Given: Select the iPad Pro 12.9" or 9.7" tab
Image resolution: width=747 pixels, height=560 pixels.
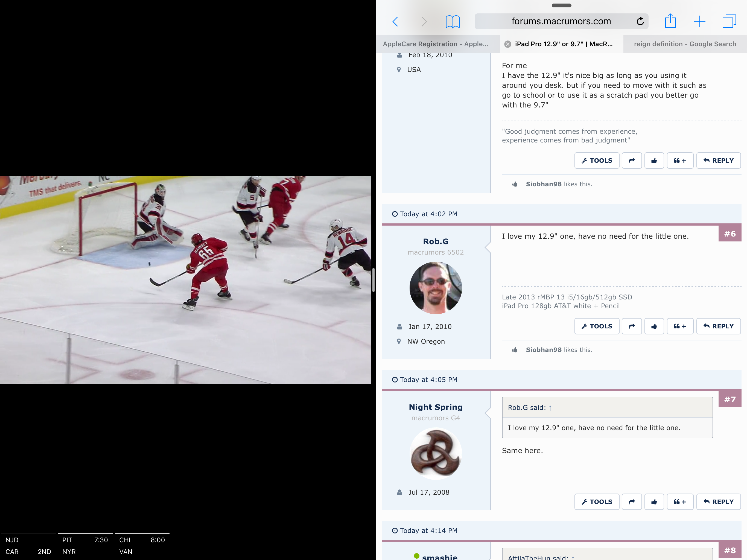Looking at the screenshot, I should 561,44.
